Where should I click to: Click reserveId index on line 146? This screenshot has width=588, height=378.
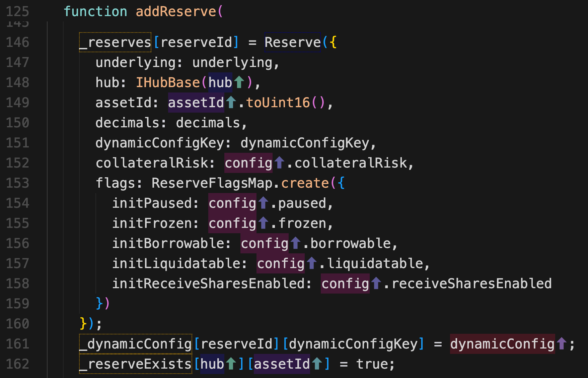tap(196, 42)
